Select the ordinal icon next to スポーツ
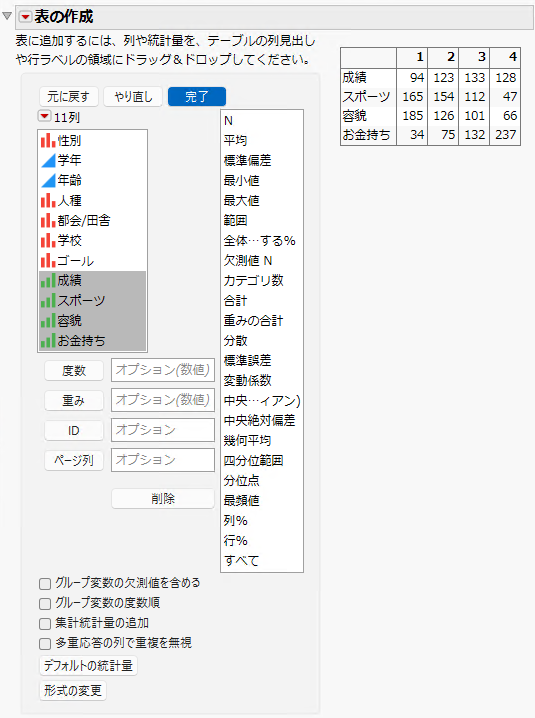The width and height of the screenshot is (535, 718). click(x=48, y=300)
